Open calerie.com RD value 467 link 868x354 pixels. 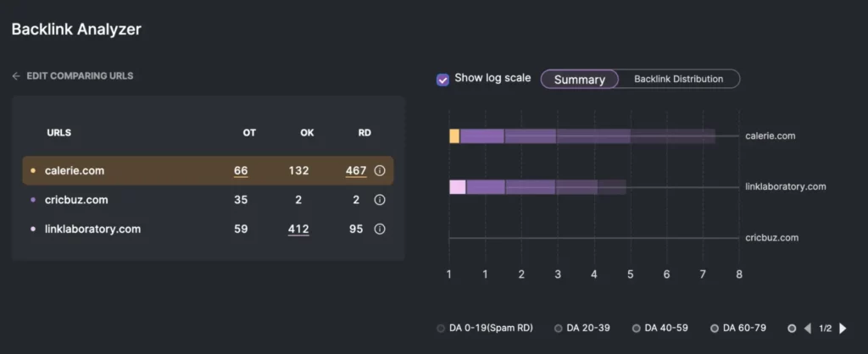pos(356,171)
